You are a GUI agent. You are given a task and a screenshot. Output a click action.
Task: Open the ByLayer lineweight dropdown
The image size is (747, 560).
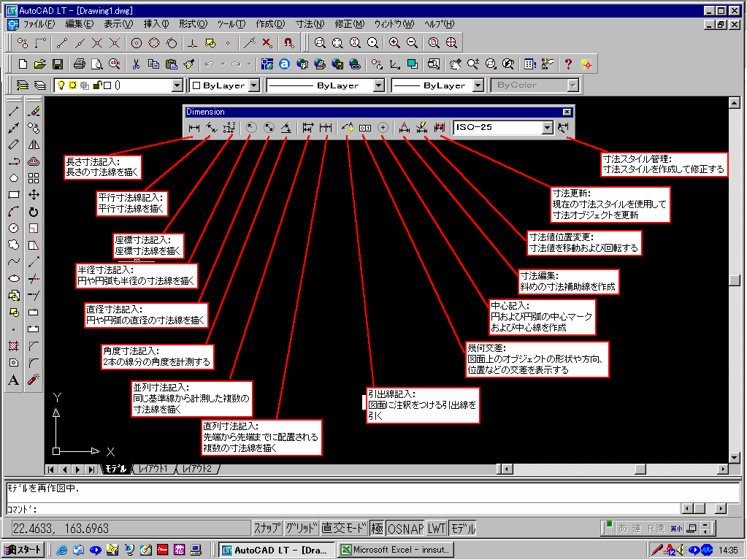click(x=478, y=85)
